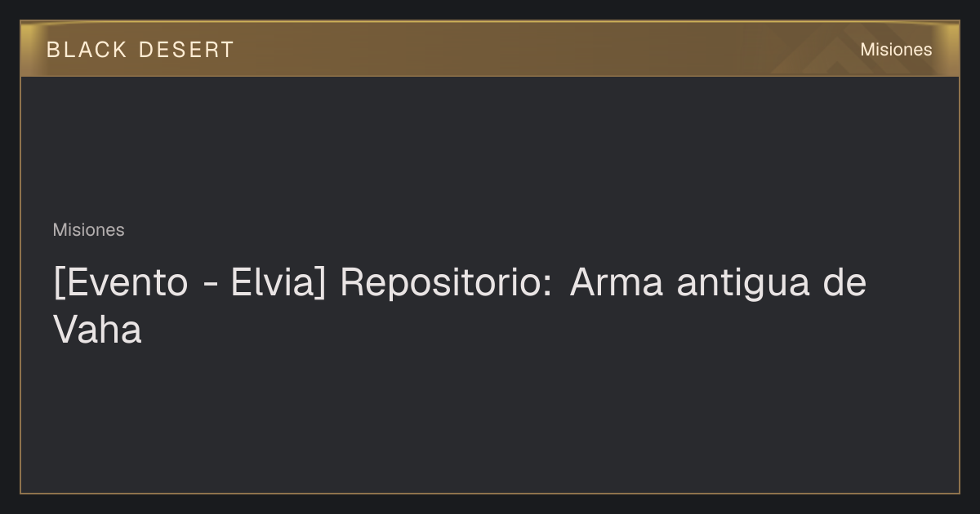Screen dimensions: 980x514
Task: Open Misiones in the gold header
Action: [x=896, y=50]
